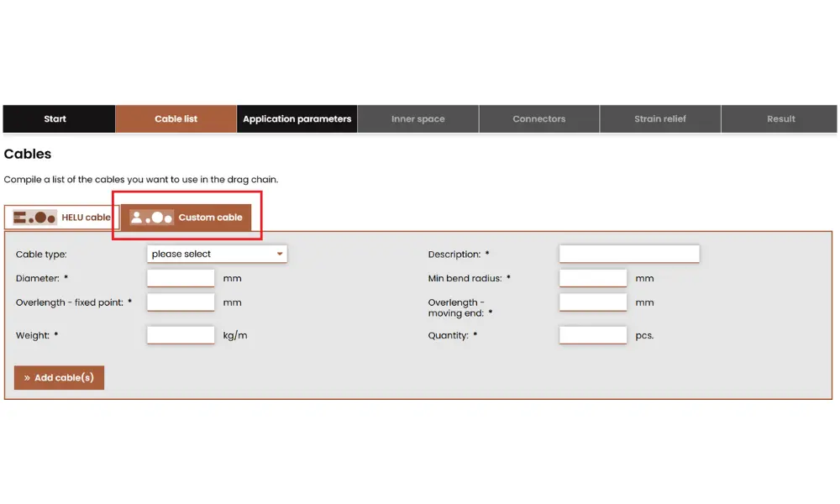Select the Cable list step
This screenshot has height=504, width=840.
176,119
